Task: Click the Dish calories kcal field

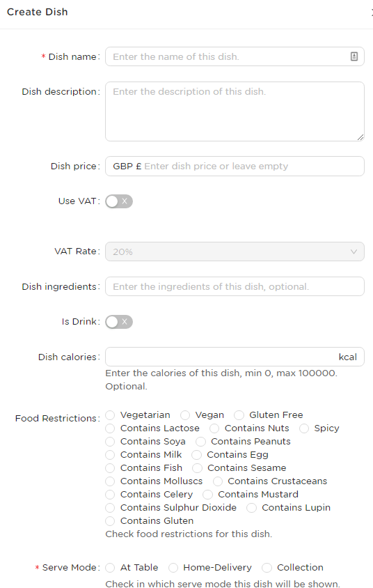Action: [235, 357]
